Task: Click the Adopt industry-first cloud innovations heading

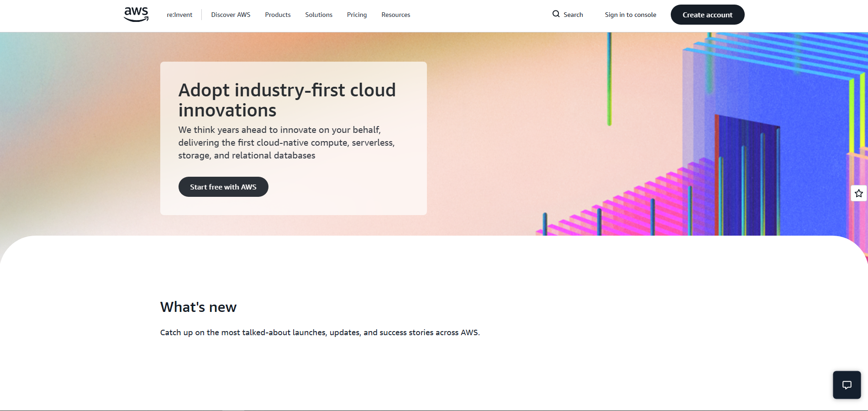Action: click(287, 100)
